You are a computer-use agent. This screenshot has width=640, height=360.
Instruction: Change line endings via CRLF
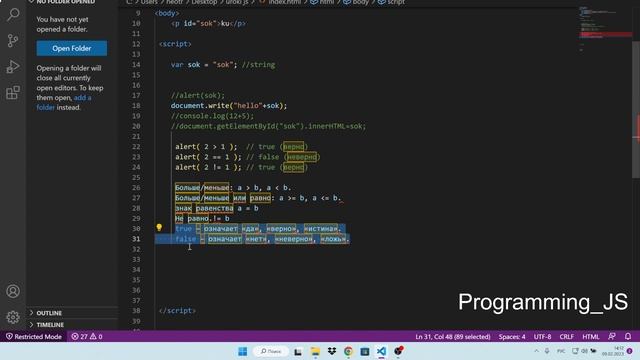567,337
